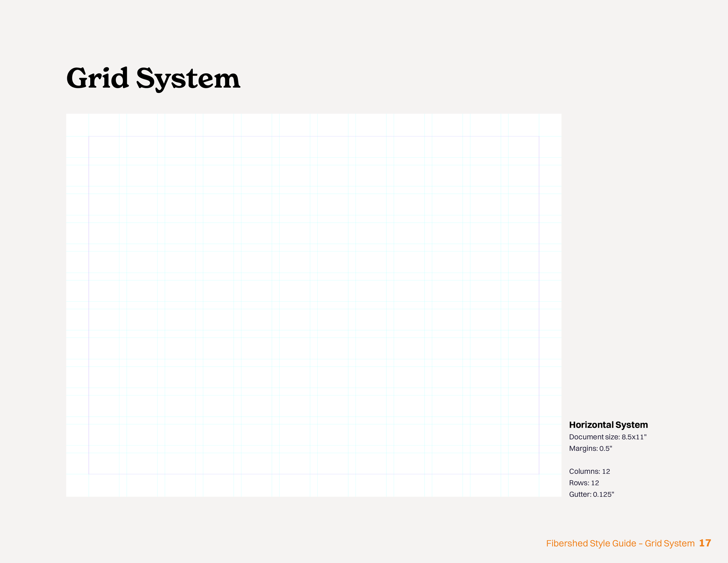This screenshot has width=728, height=563.
Task: Click the bottom margin strip of the grid
Action: coord(314,485)
